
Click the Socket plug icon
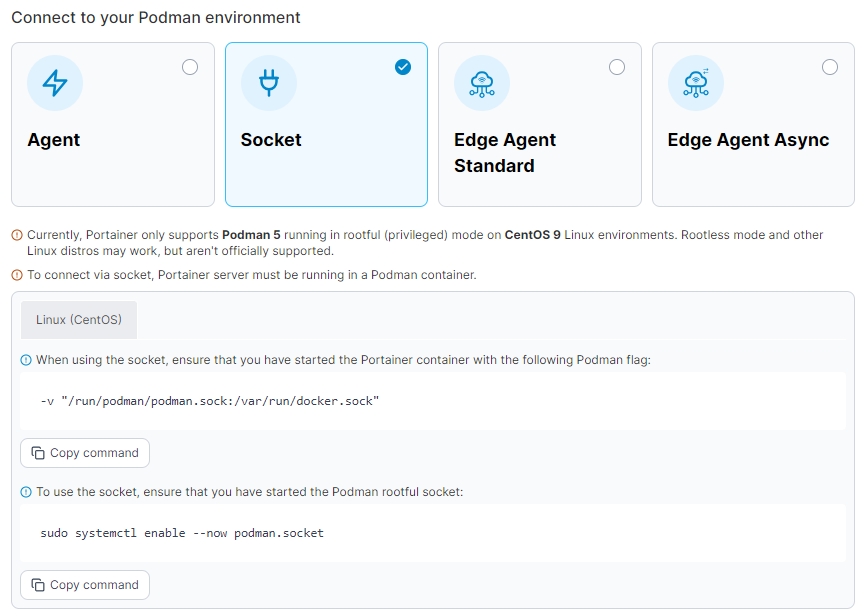pos(269,83)
